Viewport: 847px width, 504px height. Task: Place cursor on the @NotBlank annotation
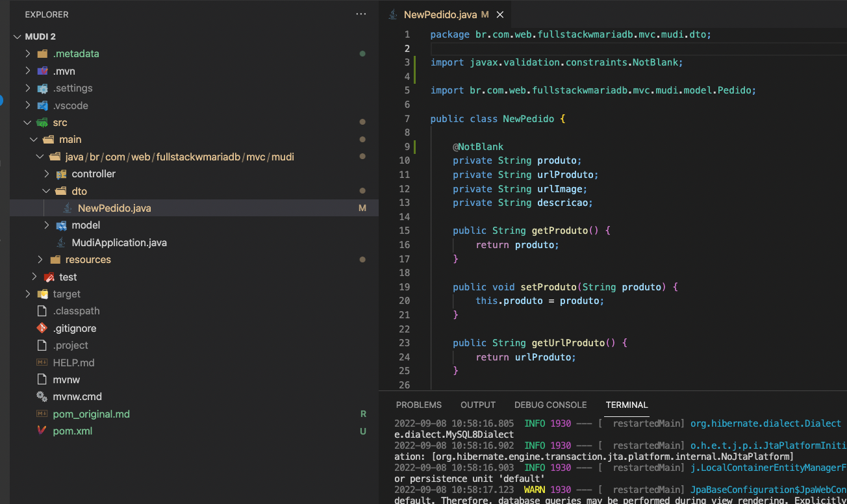(478, 147)
